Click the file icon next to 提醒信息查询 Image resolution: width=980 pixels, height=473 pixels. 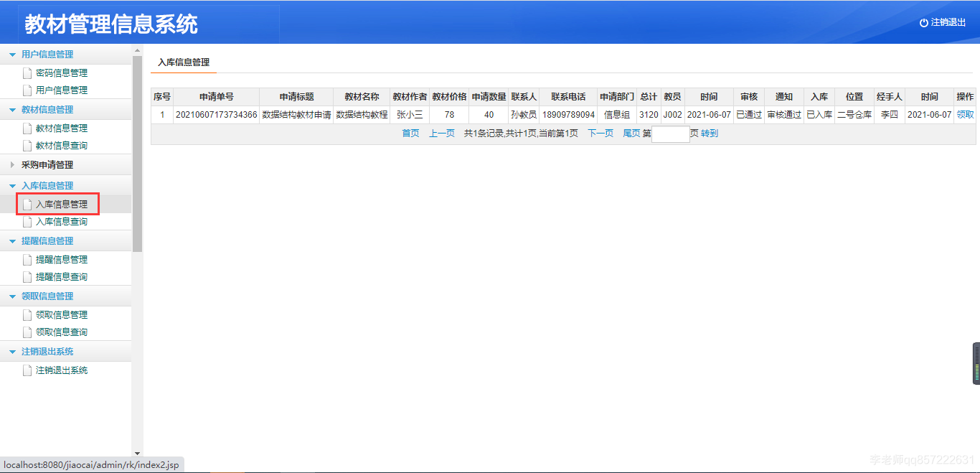click(27, 278)
